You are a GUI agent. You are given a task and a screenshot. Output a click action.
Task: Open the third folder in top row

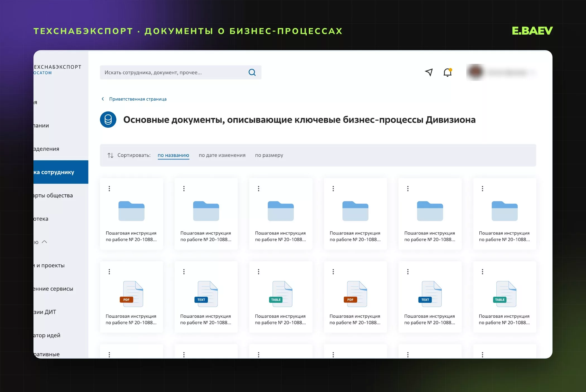pos(281,211)
